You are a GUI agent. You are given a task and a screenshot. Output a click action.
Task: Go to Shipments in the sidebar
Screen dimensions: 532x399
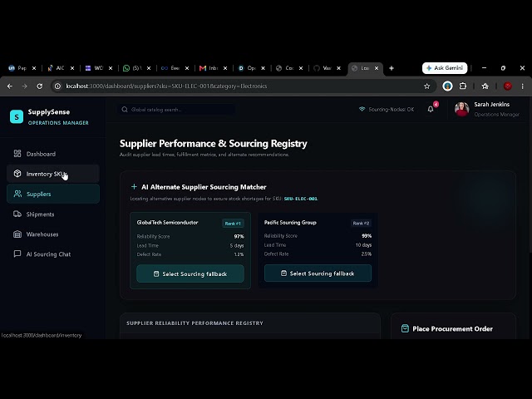pyautogui.click(x=53, y=214)
